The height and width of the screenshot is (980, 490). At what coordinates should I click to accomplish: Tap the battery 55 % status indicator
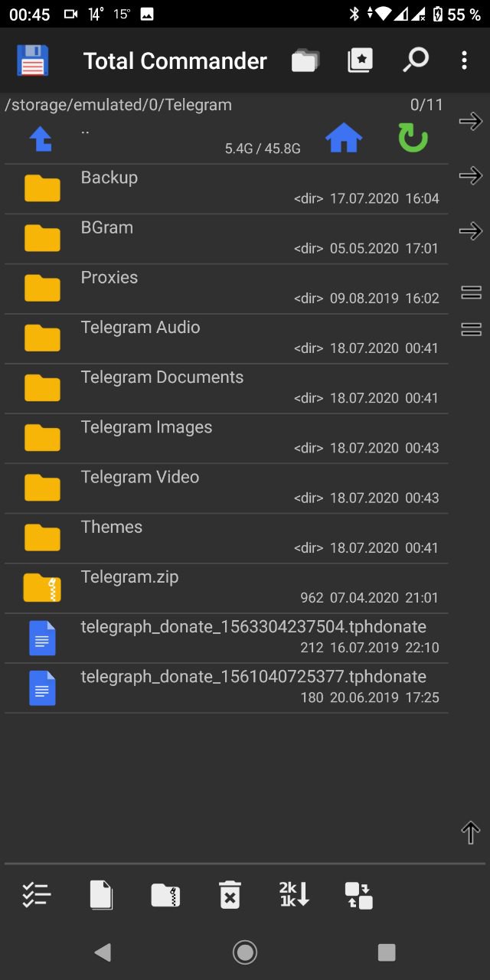458,14
